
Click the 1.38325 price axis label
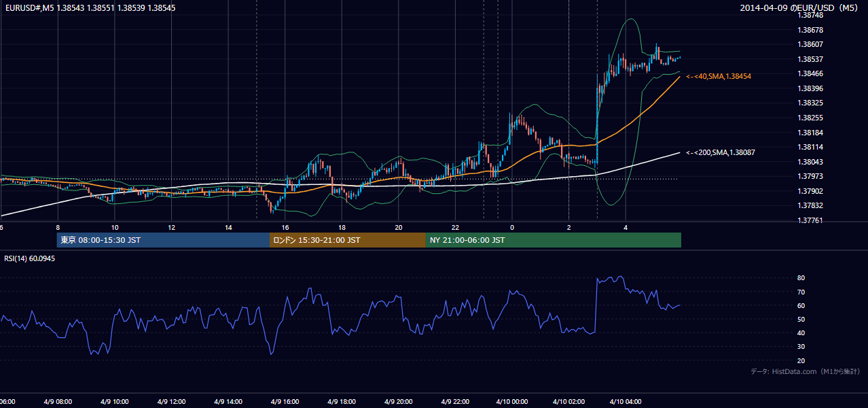click(811, 103)
